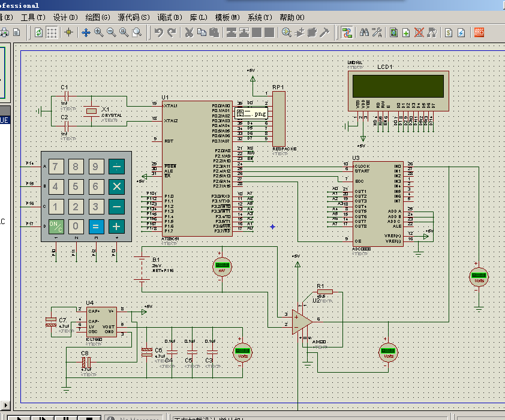Open the 帮助(H) menu
505x420 pixels.
coord(292,17)
